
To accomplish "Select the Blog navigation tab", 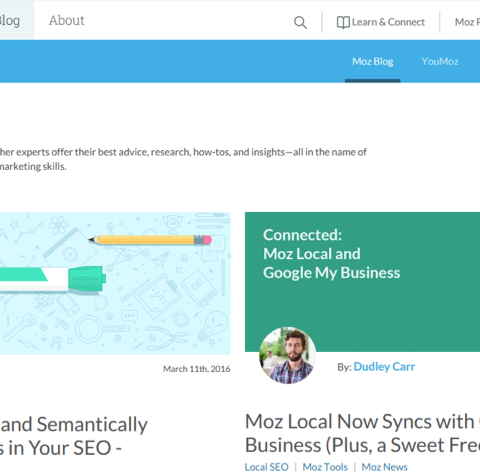I will coord(10,20).
